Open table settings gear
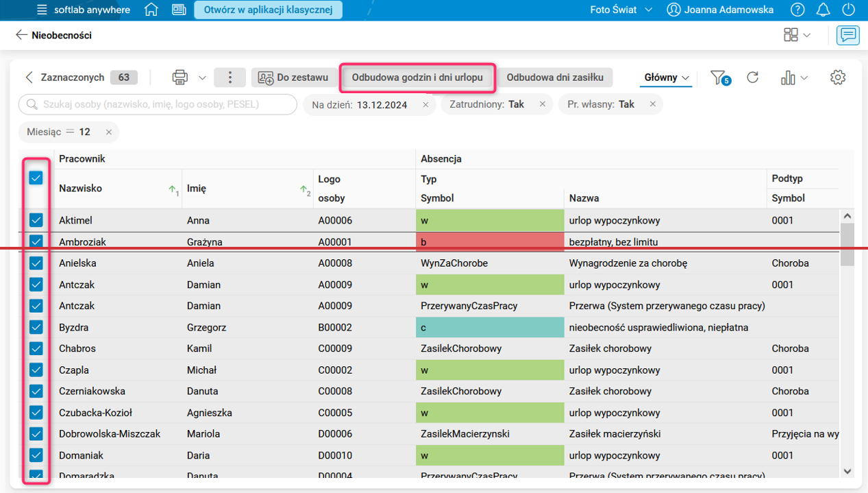Viewport: 868px width, 493px height. coord(837,77)
